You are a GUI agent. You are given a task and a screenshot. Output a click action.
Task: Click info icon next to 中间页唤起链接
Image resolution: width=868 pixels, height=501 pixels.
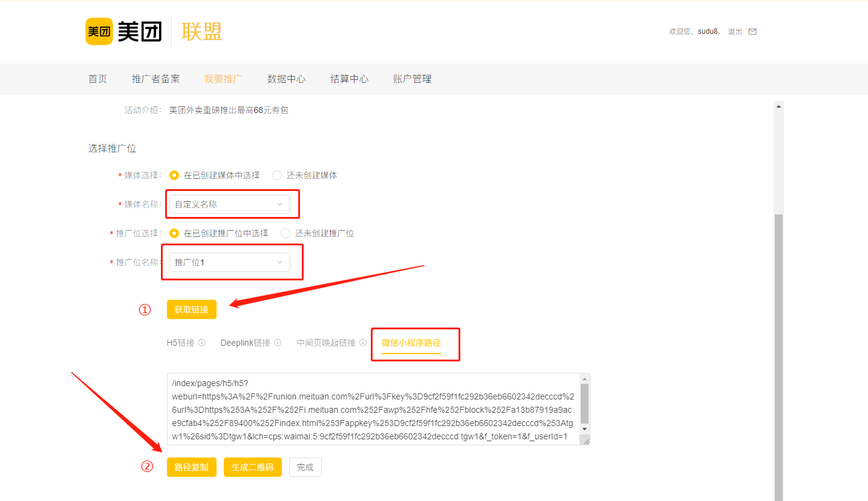coord(363,343)
